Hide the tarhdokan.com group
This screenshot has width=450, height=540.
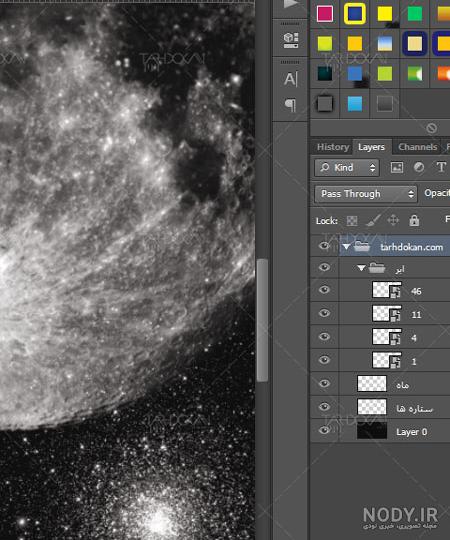pyautogui.click(x=324, y=246)
